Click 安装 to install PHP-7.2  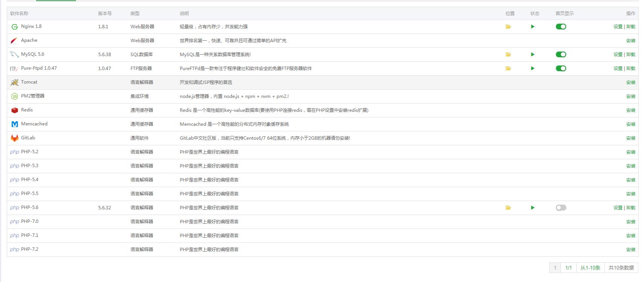(x=631, y=250)
